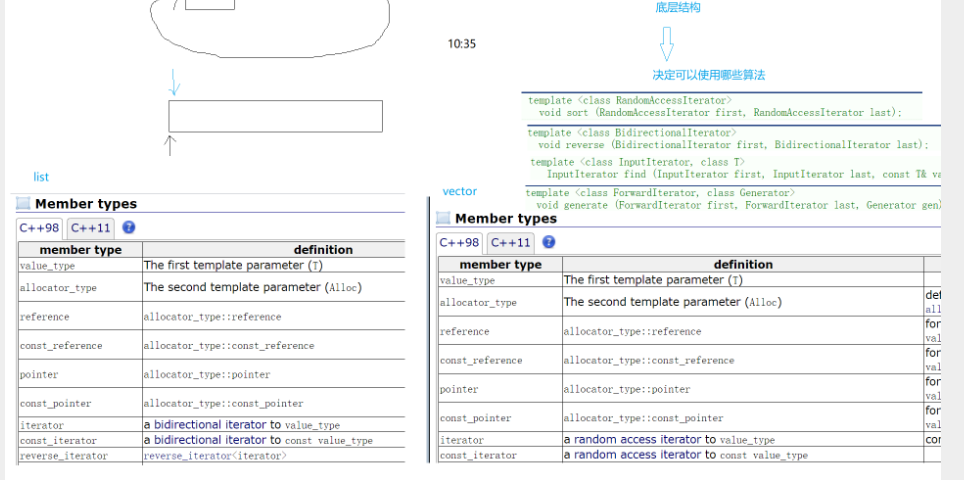This screenshot has height=480, width=964.
Task: Click reference cell in vector table
Action: 500,331
